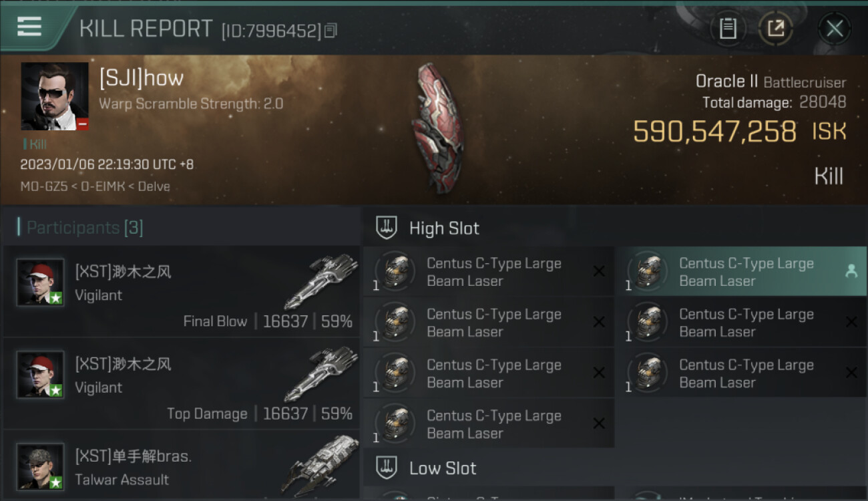Click the Participants [3] header
The width and height of the screenshot is (868, 501).
(x=85, y=228)
